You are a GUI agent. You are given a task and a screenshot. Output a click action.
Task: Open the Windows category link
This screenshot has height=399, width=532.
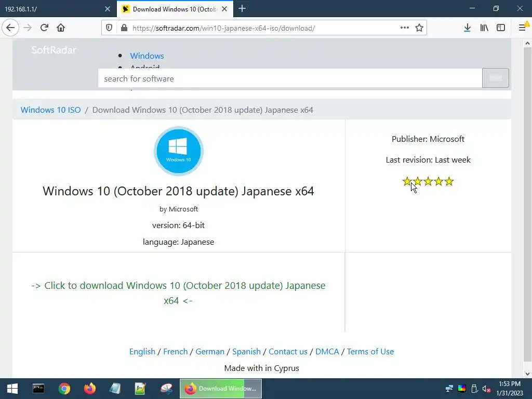[x=147, y=56]
